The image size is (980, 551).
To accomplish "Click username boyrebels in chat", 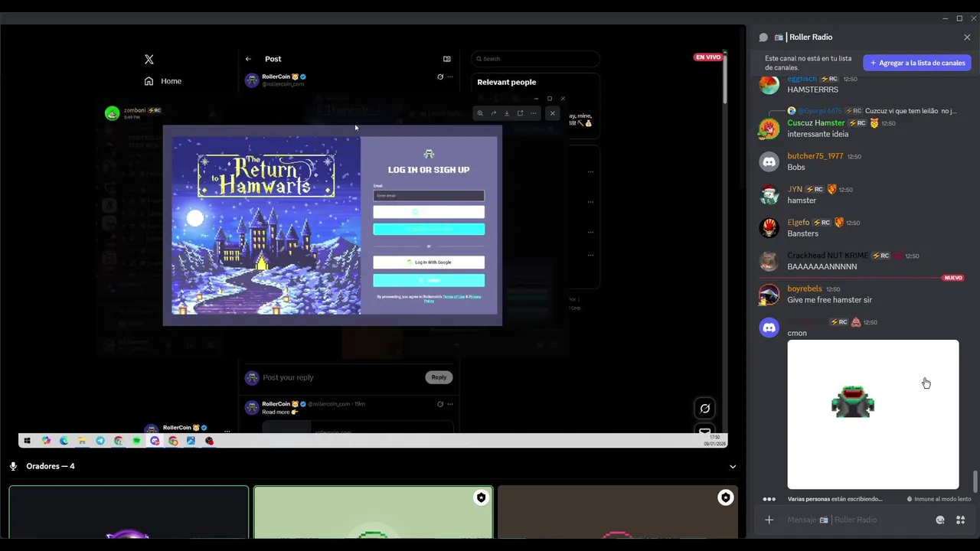I will coord(805,289).
